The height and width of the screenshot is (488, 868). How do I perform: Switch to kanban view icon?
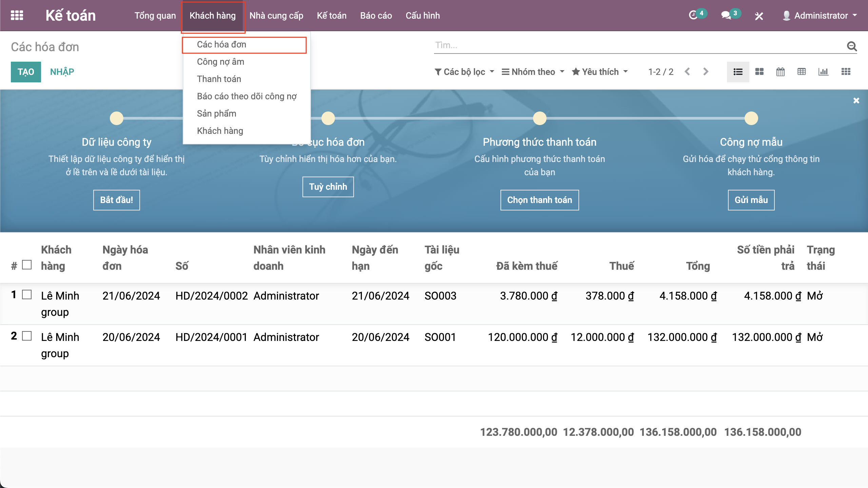759,72
